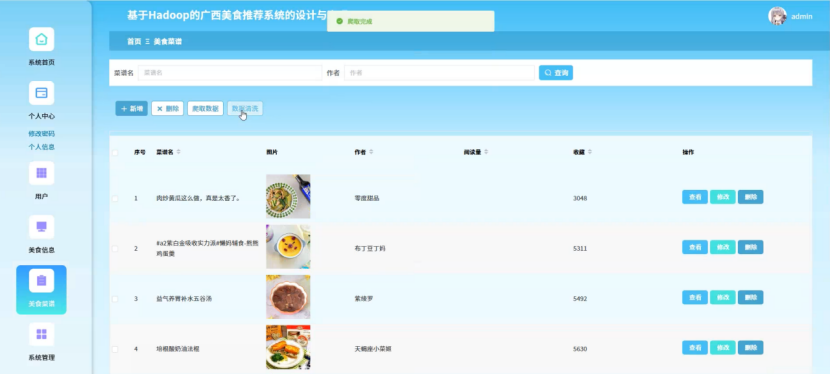Image resolution: width=831 pixels, height=375 pixels.
Task: Click 首页 in the breadcrumb
Action: pos(134,41)
